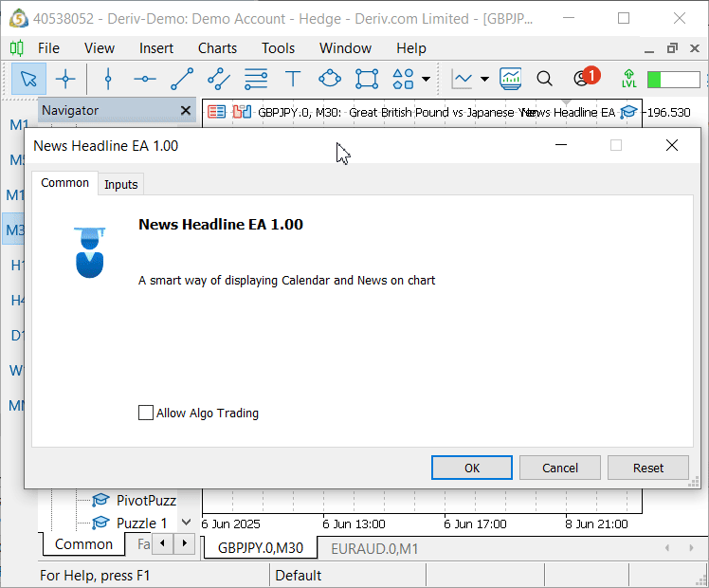Select the H1 timeframe button
The image size is (709, 588).
(x=17, y=265)
